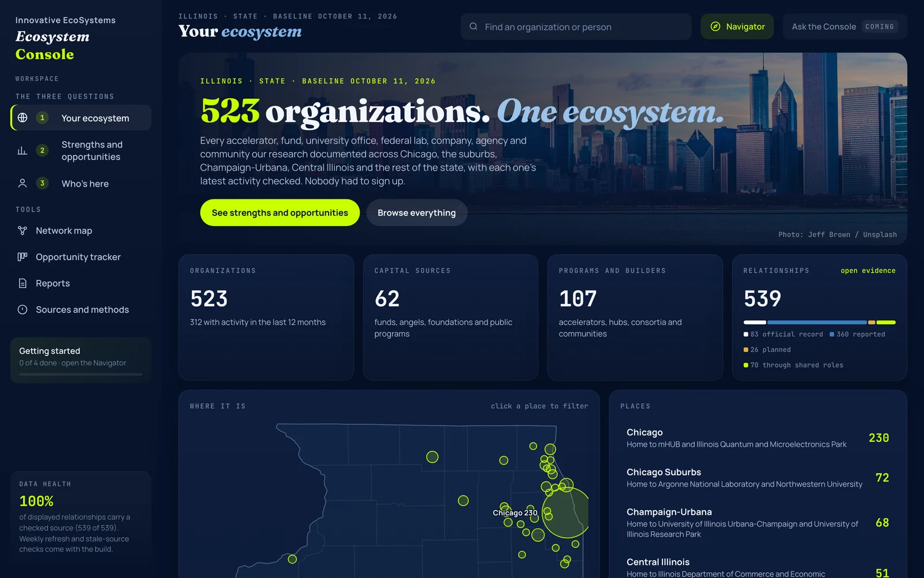
Task: Select the numbered badge 2 in sidebar
Action: tap(42, 151)
